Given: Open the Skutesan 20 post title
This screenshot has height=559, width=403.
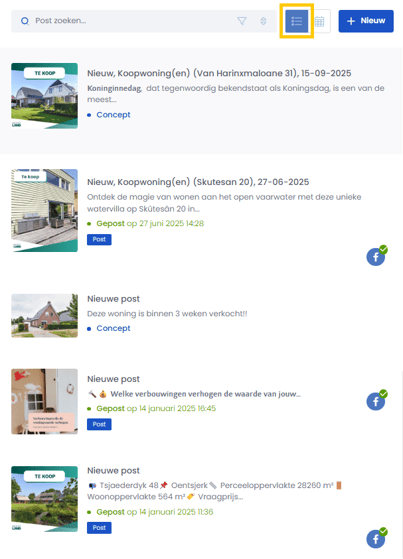Looking at the screenshot, I should (198, 182).
